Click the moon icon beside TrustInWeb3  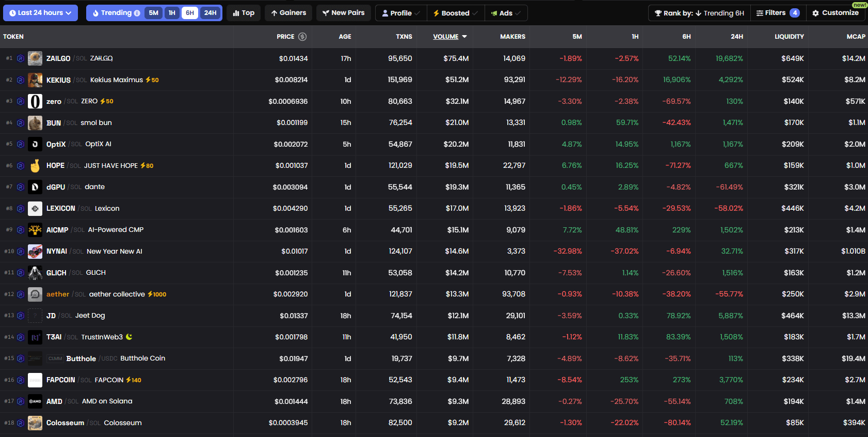click(129, 337)
